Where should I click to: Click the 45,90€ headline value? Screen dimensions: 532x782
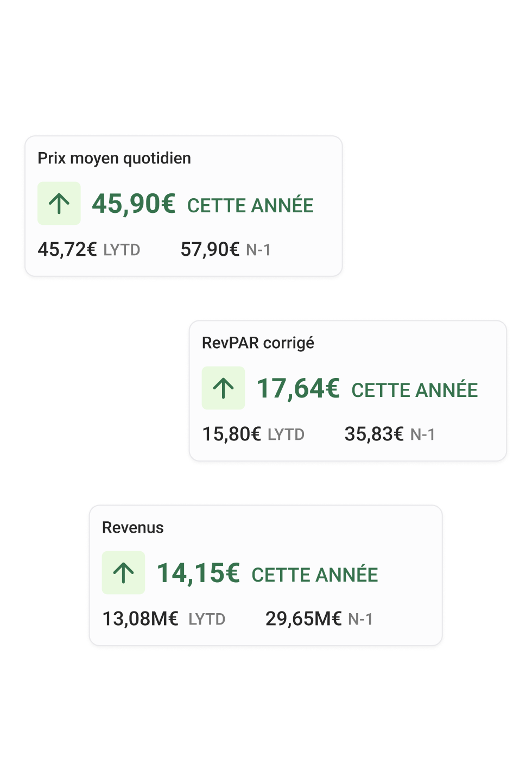click(x=134, y=204)
